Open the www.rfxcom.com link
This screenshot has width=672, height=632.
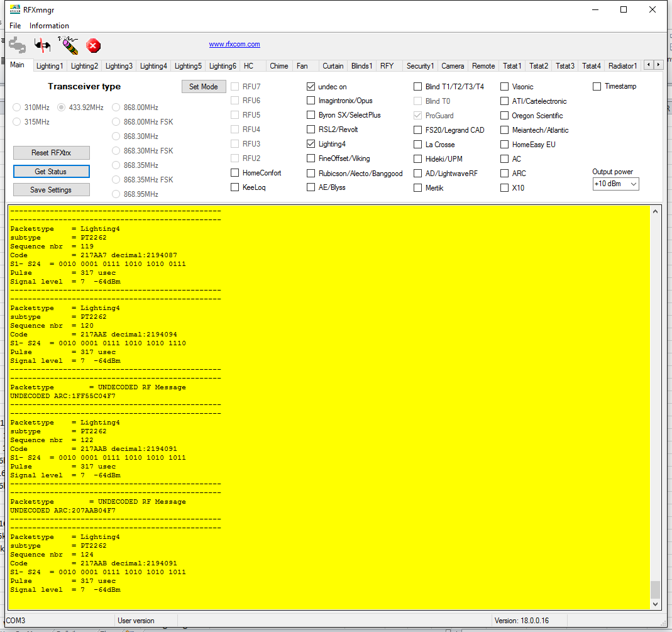coord(234,44)
